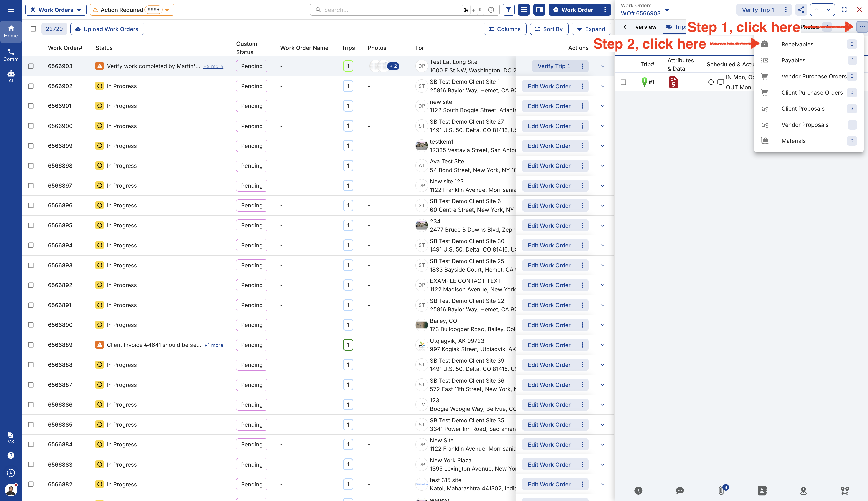
Task: Open attachments paperclip icon
Action: pyautogui.click(x=721, y=490)
